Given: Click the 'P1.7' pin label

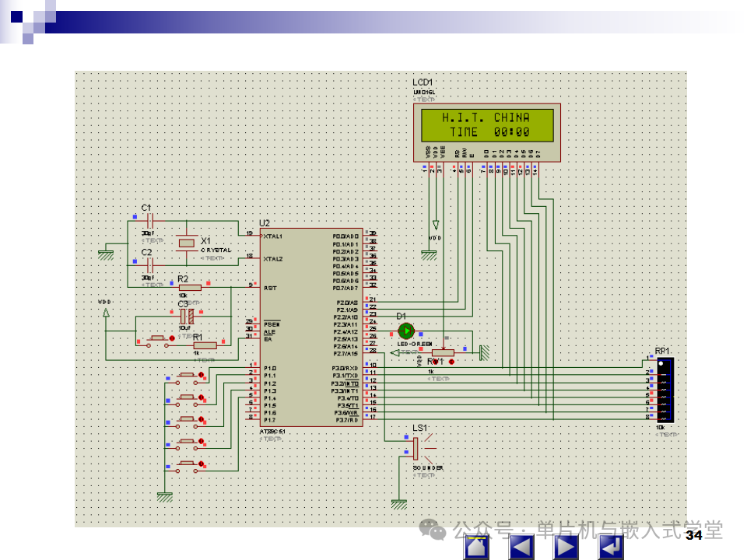Looking at the screenshot, I should point(270,420).
